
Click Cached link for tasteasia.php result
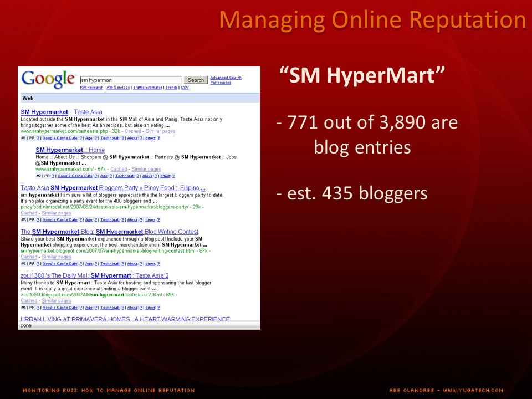(x=132, y=131)
